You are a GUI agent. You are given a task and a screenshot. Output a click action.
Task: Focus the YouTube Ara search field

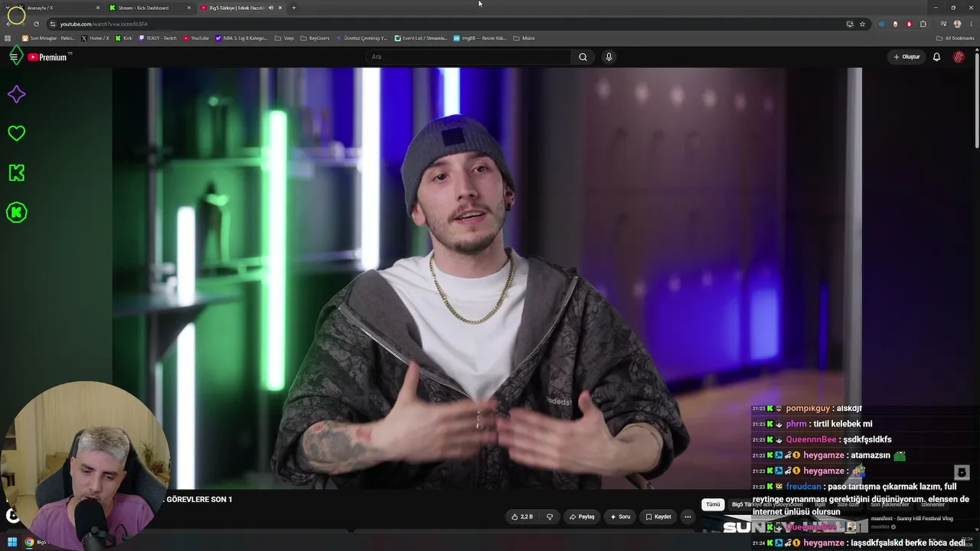click(x=468, y=57)
